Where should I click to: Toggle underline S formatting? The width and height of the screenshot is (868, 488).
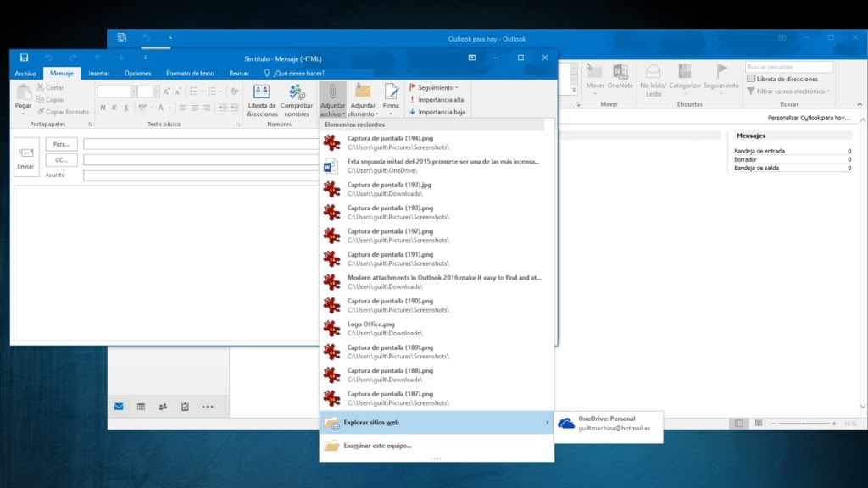[x=126, y=108]
